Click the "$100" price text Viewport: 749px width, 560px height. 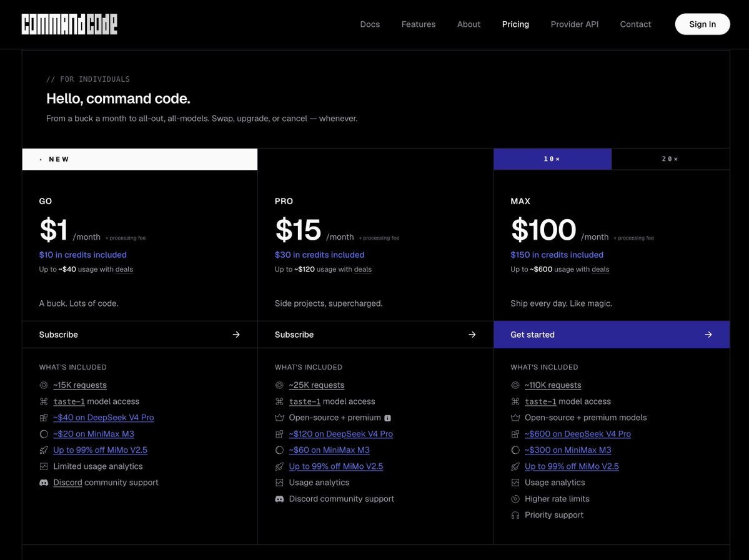pyautogui.click(x=543, y=230)
